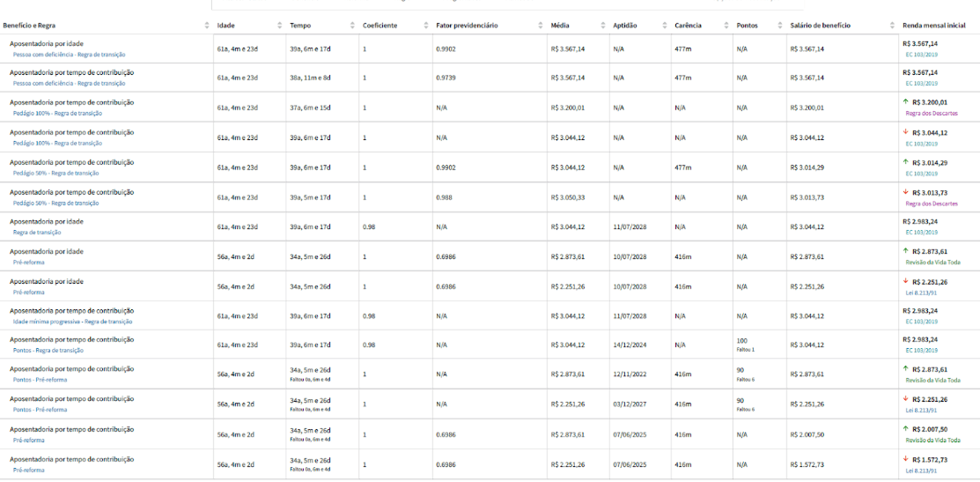Open the EC 103/2019 link under R$ 3.014,29
The height and width of the screenshot is (482, 980).
click(x=920, y=174)
